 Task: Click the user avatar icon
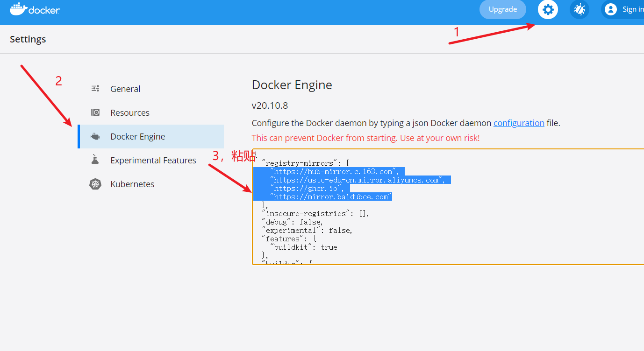610,9
